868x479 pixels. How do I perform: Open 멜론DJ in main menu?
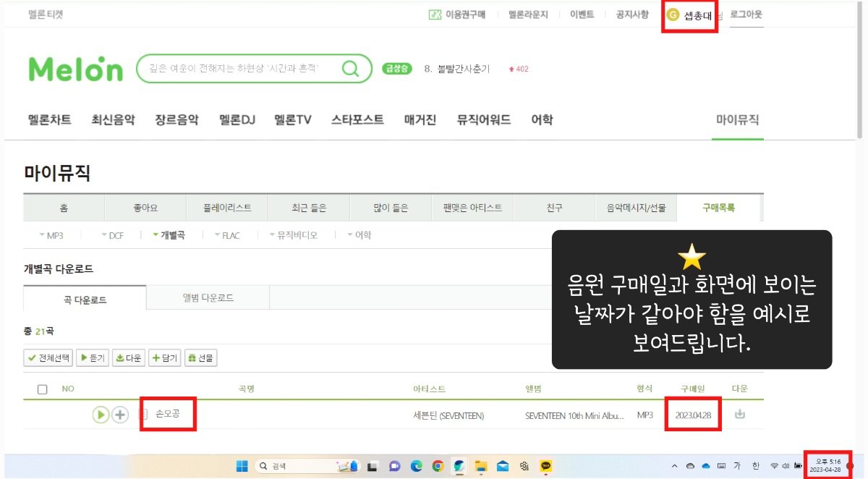[237, 120]
